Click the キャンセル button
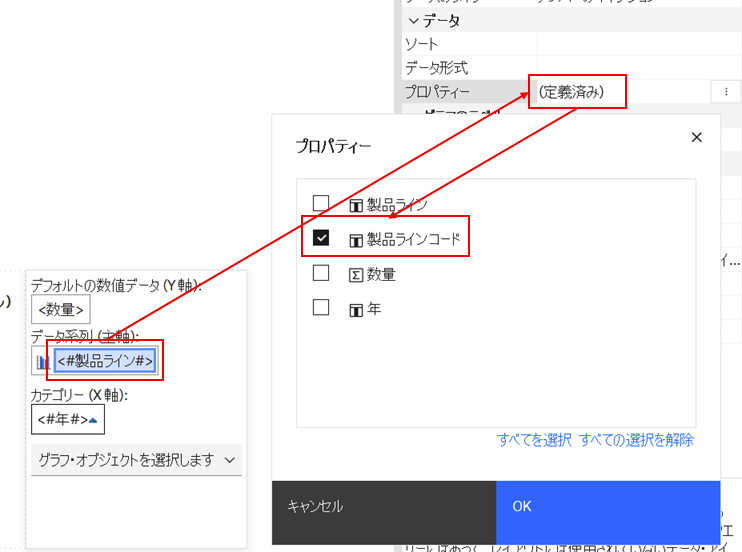Image resolution: width=742 pixels, height=552 pixels. pyautogui.click(x=384, y=513)
